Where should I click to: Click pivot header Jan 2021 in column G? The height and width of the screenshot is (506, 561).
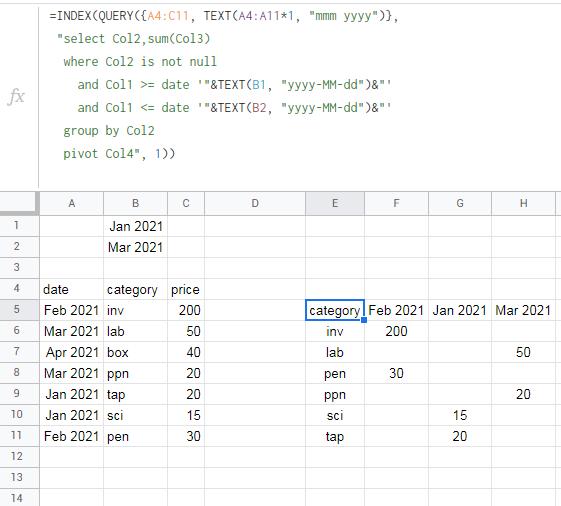point(460,310)
